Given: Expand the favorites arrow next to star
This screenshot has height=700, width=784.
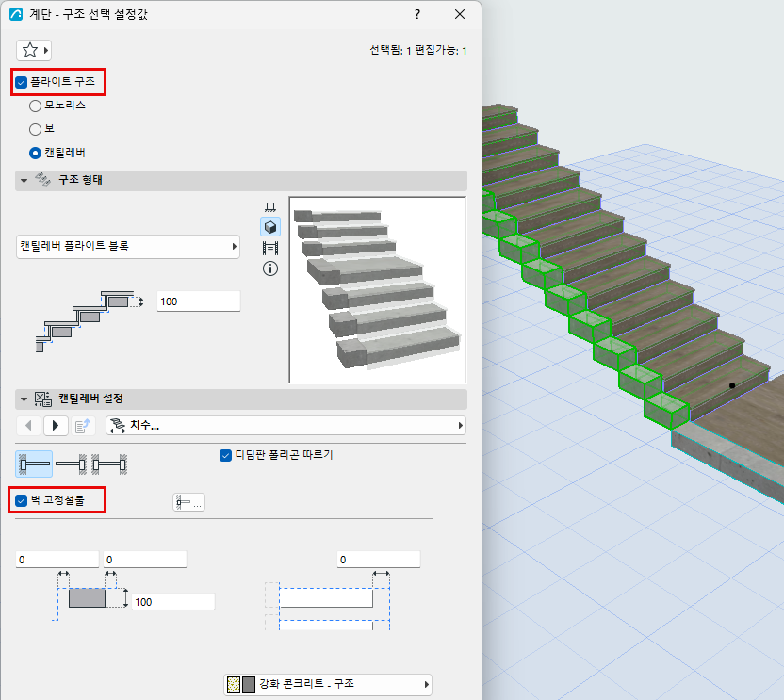Looking at the screenshot, I should [x=46, y=50].
